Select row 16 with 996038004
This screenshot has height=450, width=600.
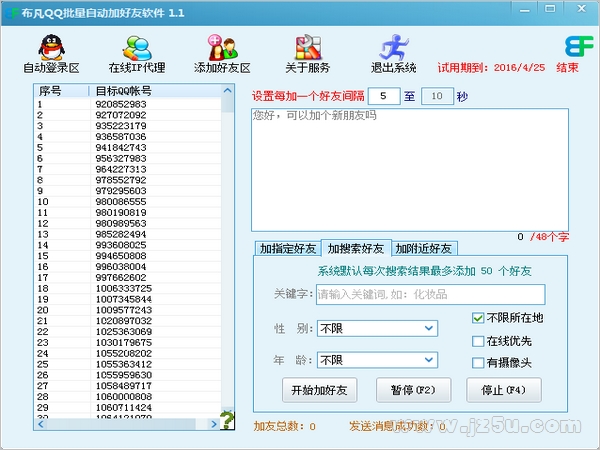(128, 267)
